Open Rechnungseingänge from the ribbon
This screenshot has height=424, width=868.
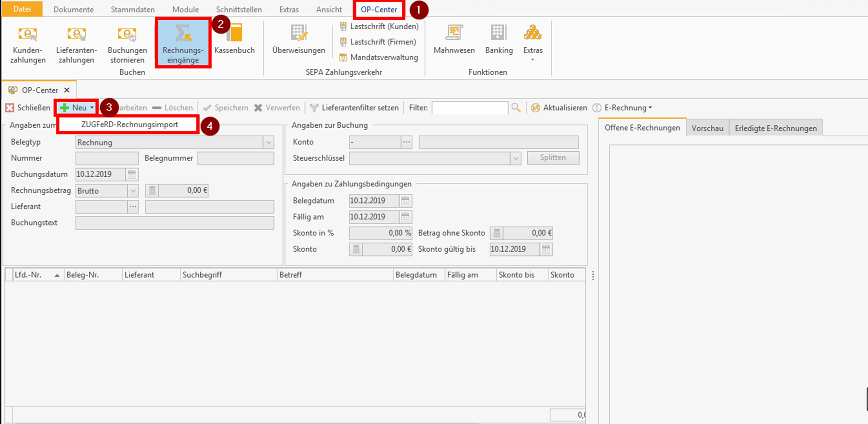click(183, 44)
